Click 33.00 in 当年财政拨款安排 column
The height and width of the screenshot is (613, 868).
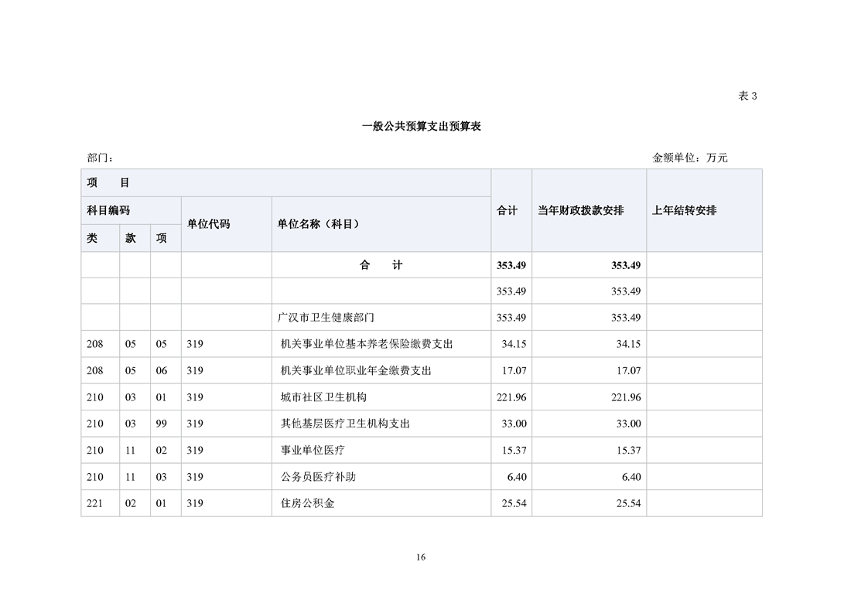pos(628,424)
